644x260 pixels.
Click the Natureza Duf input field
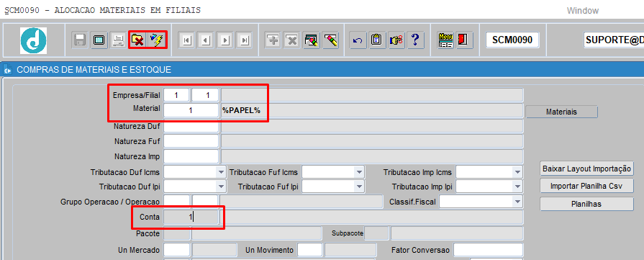pyautogui.click(x=191, y=126)
